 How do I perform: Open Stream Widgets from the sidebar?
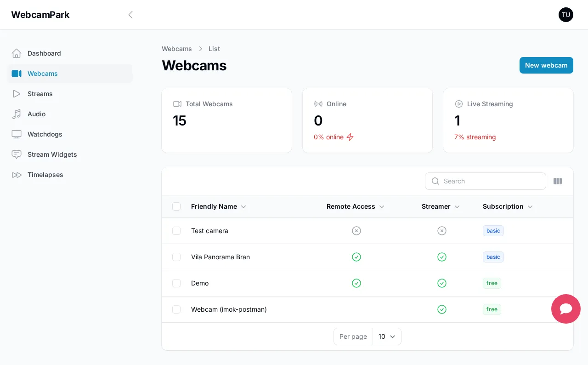(52, 154)
